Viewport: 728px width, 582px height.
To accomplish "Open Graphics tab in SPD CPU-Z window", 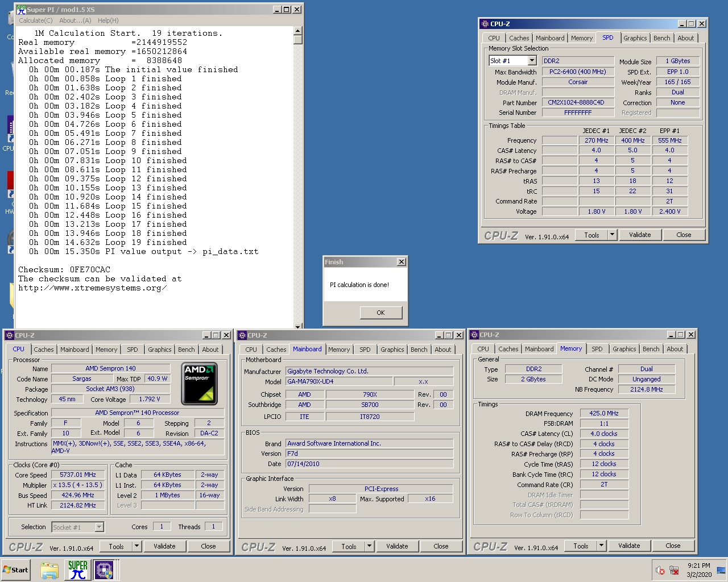I will (635, 38).
